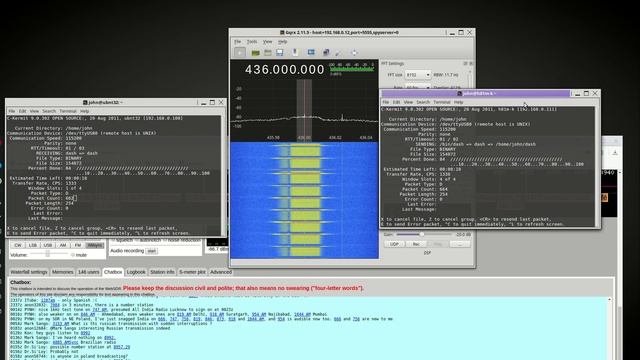Screen dimensions: 640x360
Task: Open the View menu in Gqrx
Action: point(267,42)
